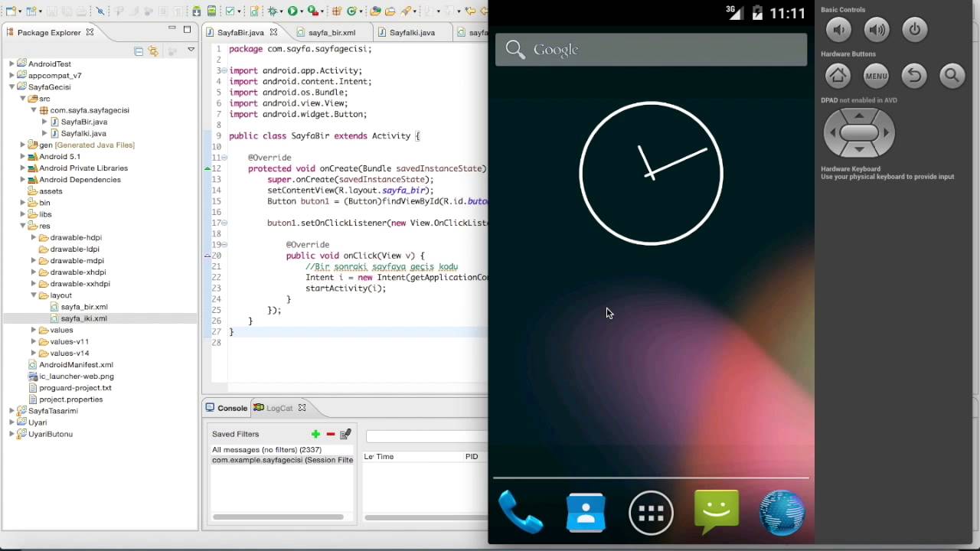Click the Skip All Breakpoints icon
Screen dimensions: 980x551
coord(100,11)
